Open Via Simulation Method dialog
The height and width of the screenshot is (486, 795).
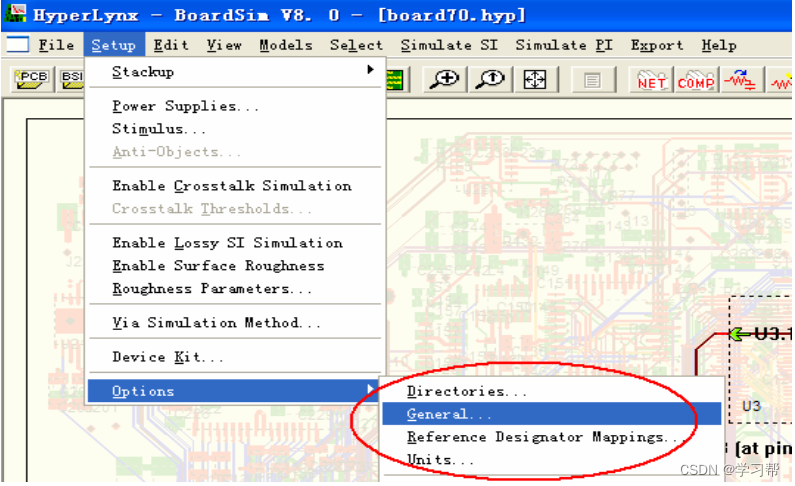(x=234, y=322)
